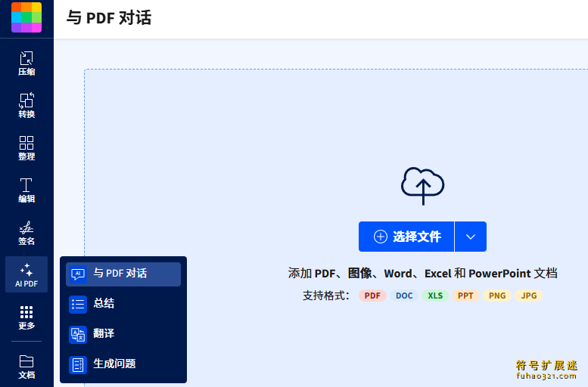Open the 编辑 edit tool
Screen dimensions: 588x387
point(26,190)
